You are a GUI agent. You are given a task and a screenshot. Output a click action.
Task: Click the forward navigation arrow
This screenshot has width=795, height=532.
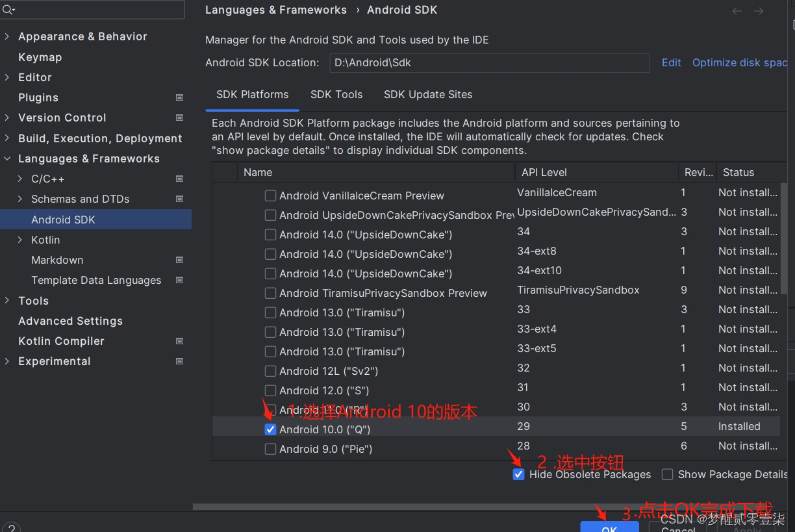click(x=758, y=11)
